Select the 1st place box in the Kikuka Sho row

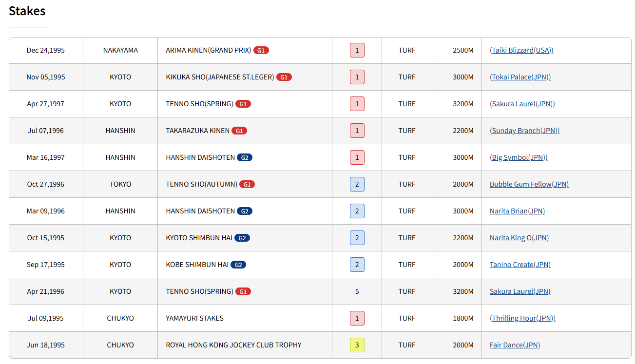(x=357, y=77)
